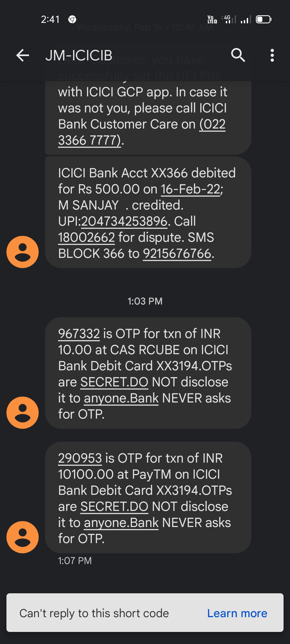290x644 pixels.
Task: Tap the 1:03 PM timestamp
Action: tap(145, 301)
